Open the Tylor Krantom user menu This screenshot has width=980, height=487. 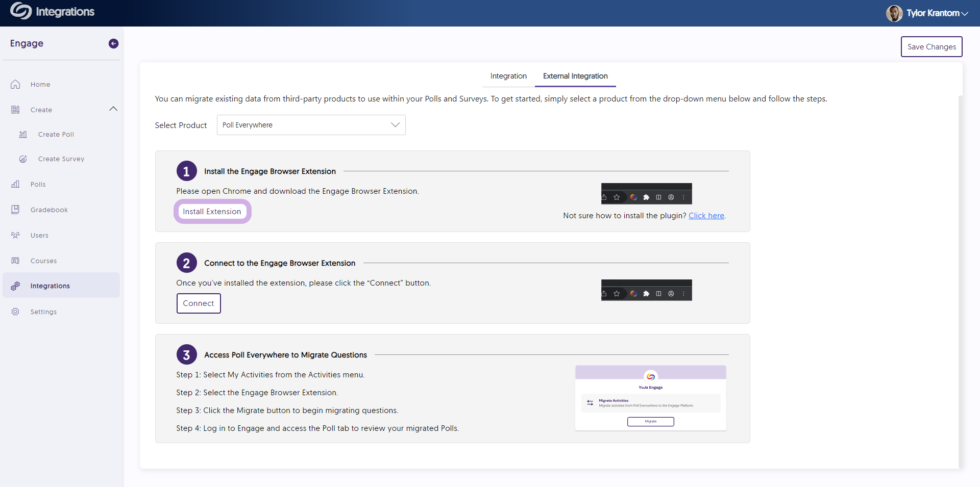point(937,13)
